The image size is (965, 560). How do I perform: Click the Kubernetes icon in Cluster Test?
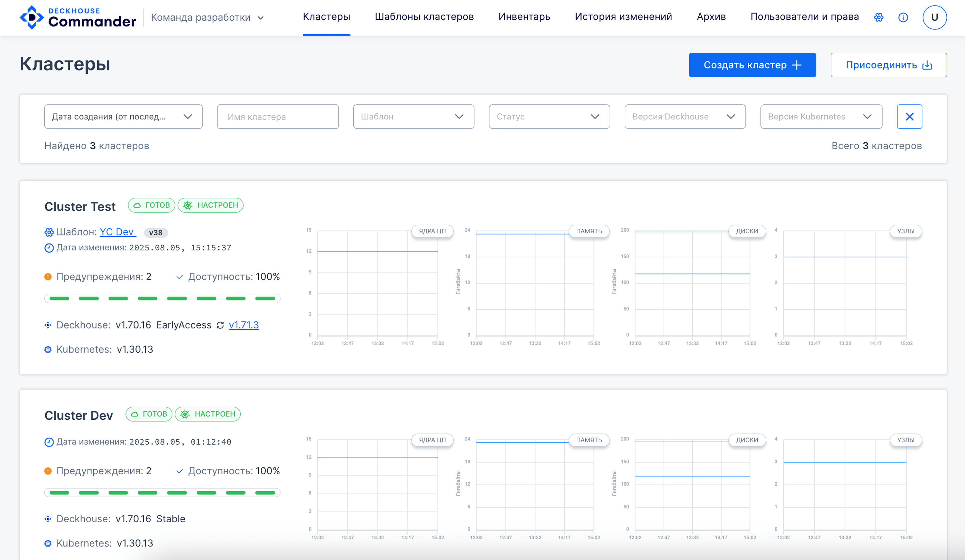48,349
